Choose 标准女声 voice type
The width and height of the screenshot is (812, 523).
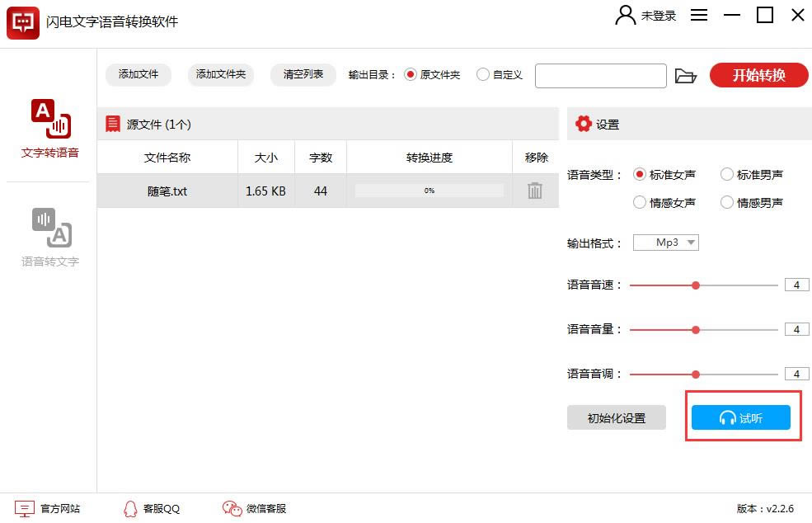pyautogui.click(x=640, y=175)
